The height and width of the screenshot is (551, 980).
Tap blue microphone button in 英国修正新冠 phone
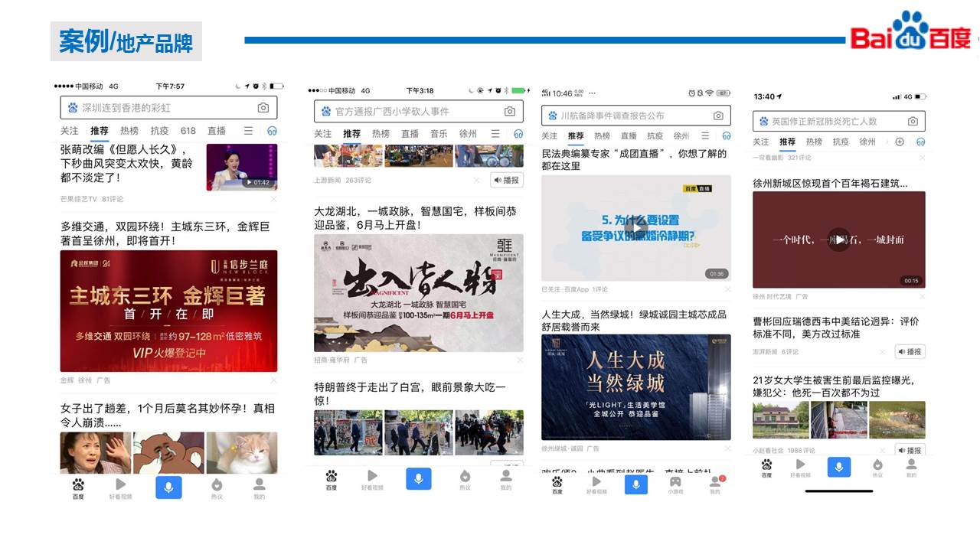click(839, 468)
